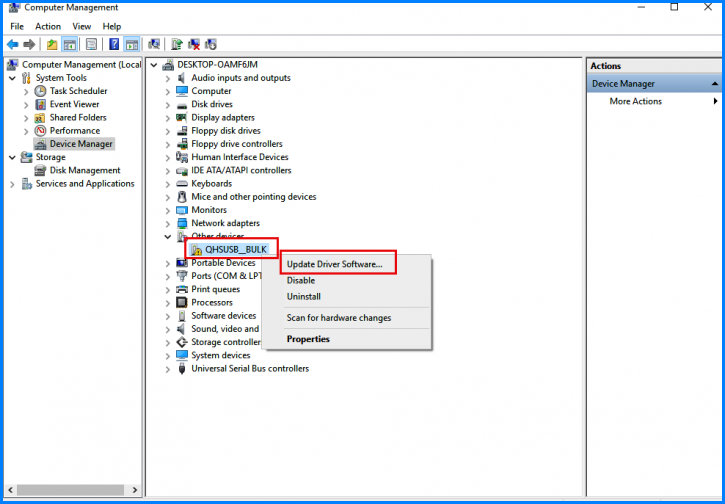Click Update Driver Software toolbar icon with green arrow
The image size is (725, 504).
(177, 44)
